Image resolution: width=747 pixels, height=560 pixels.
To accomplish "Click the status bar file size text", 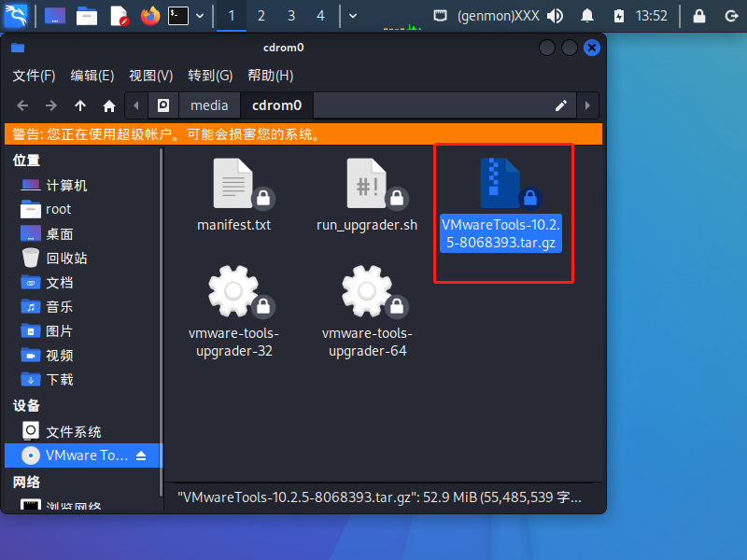I will (379, 497).
